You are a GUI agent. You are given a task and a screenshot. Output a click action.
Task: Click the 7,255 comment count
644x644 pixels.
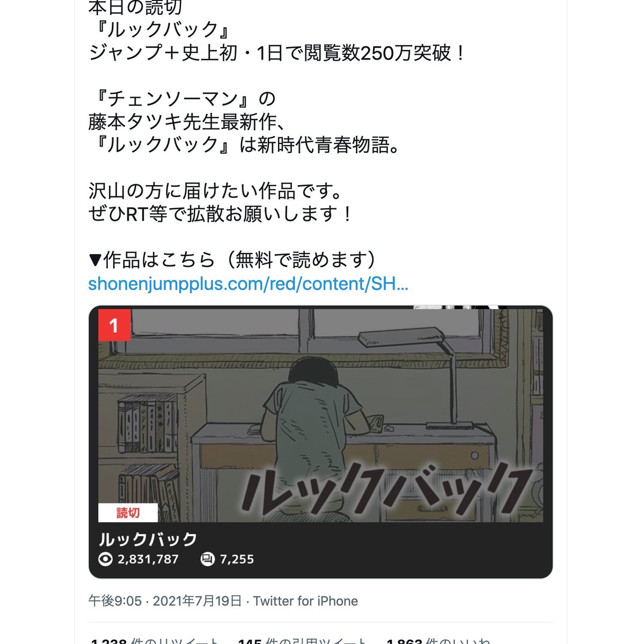pos(237,559)
